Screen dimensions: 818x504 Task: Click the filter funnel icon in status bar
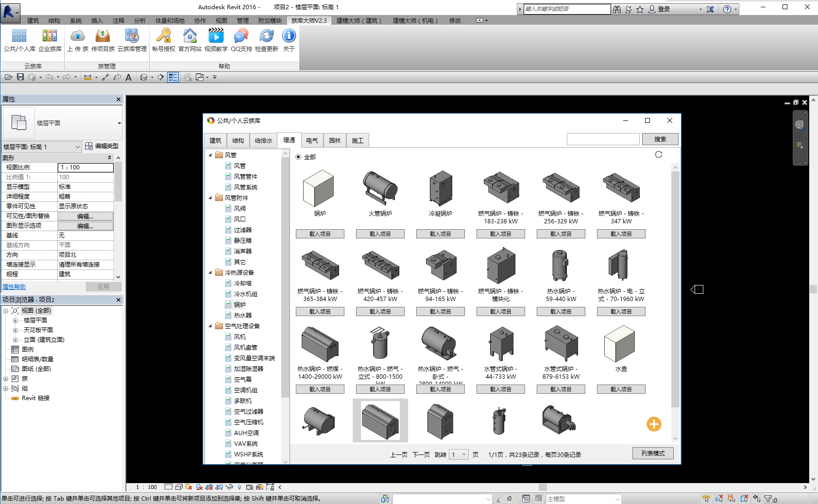pyautogui.click(x=768, y=499)
